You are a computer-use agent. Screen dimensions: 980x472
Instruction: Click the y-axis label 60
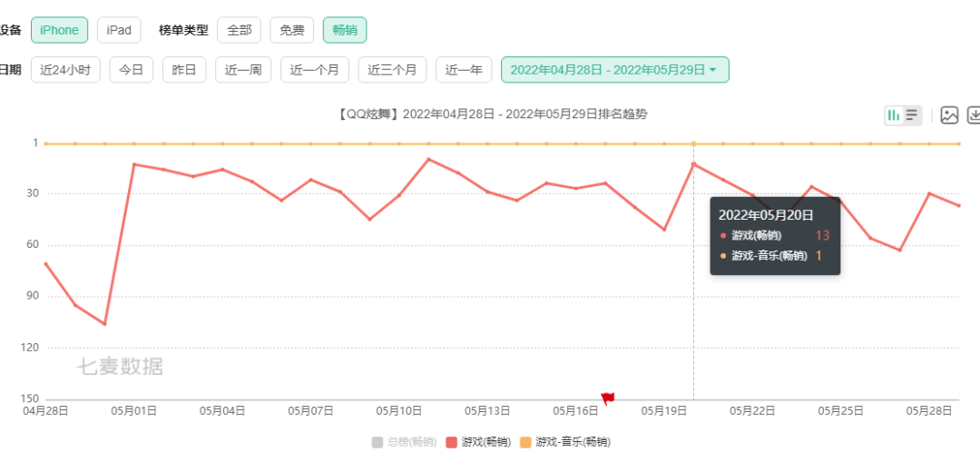(x=31, y=245)
